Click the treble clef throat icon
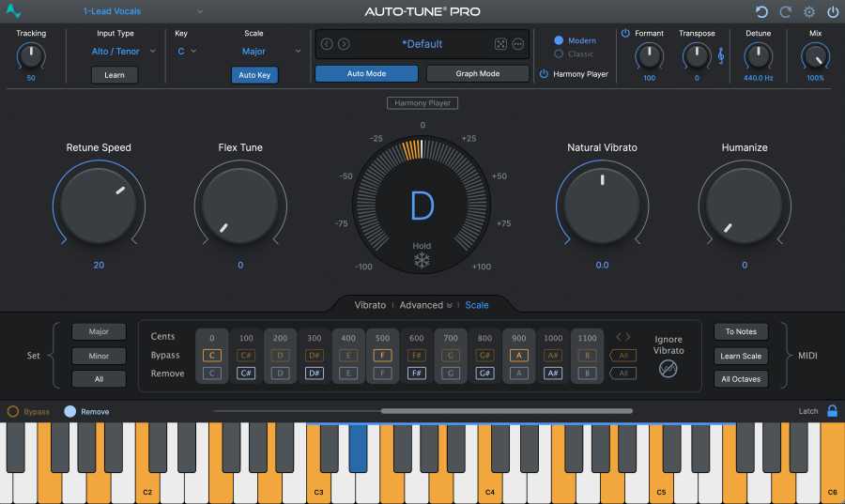The height and width of the screenshot is (504, 845). tap(720, 55)
